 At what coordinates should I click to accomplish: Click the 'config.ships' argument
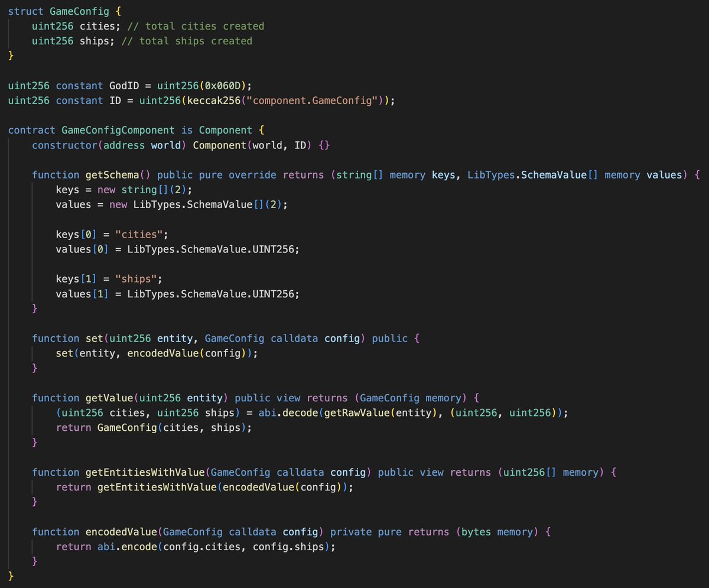tap(289, 546)
